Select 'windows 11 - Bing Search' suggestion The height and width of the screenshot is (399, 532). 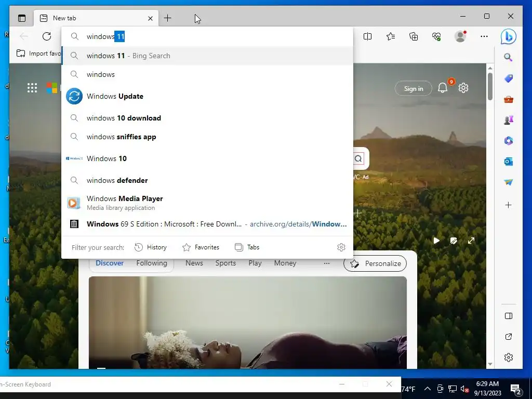coord(207,56)
